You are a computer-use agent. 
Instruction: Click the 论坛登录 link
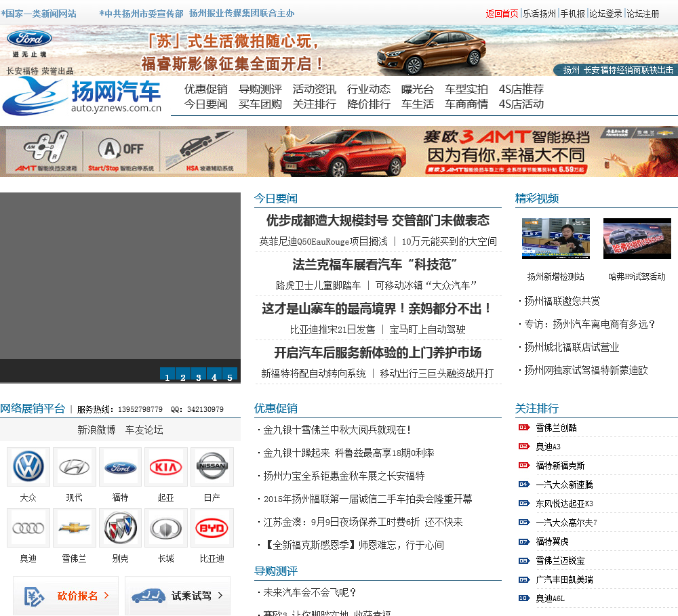point(605,14)
